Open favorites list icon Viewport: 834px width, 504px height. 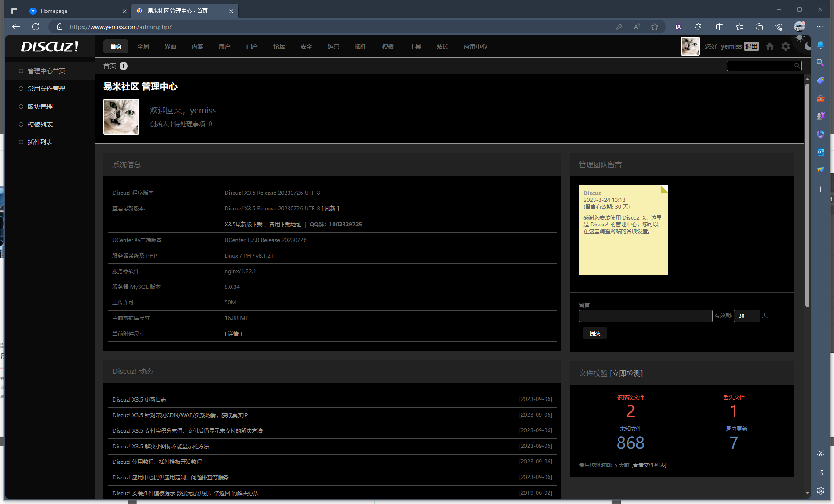point(739,27)
